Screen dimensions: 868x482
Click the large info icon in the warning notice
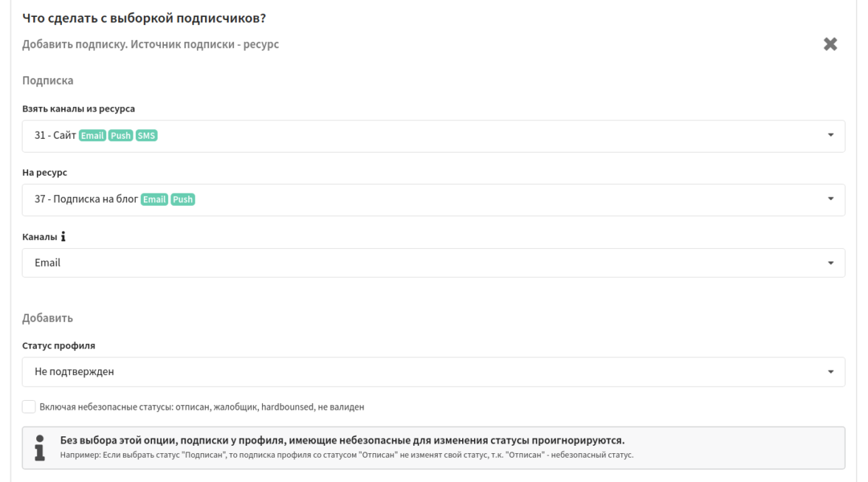click(40, 447)
